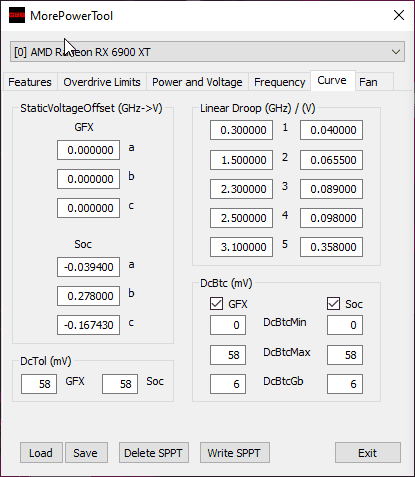Viewport: 415px width, 477px height.
Task: Click Linear Droop row 5 GHz field 3.100000
Action: (x=241, y=247)
